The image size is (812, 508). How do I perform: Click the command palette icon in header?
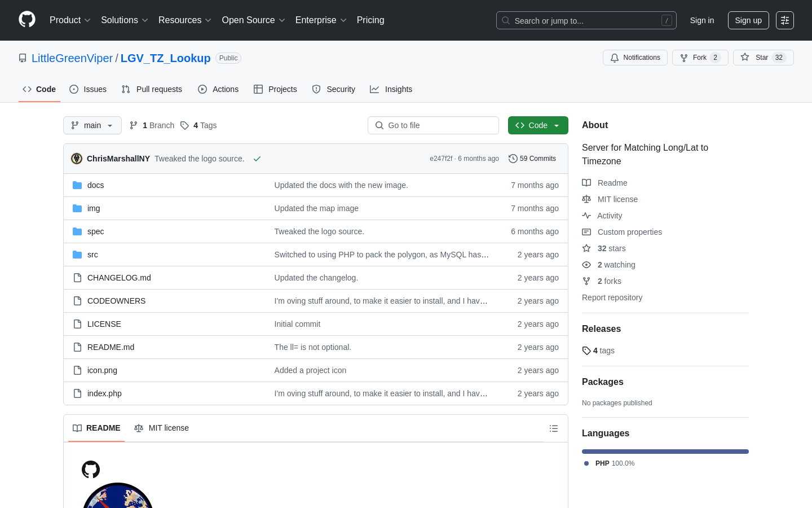[785, 20]
